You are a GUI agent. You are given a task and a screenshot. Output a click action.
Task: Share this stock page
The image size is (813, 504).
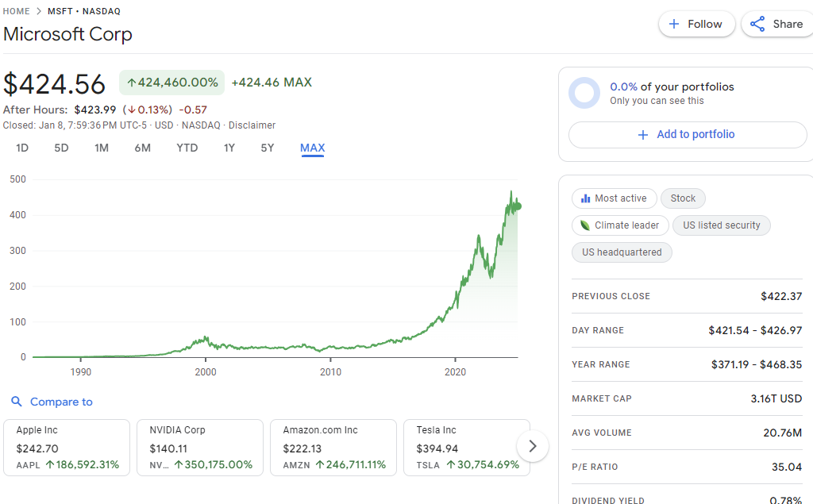[x=777, y=24]
